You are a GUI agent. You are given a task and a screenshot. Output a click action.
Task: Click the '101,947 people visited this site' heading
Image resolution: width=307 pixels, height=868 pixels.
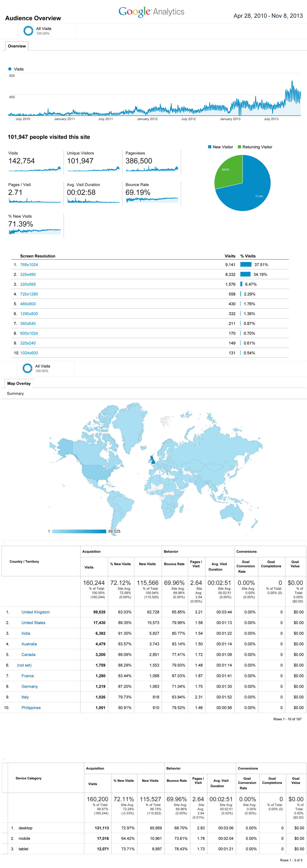tap(49, 137)
